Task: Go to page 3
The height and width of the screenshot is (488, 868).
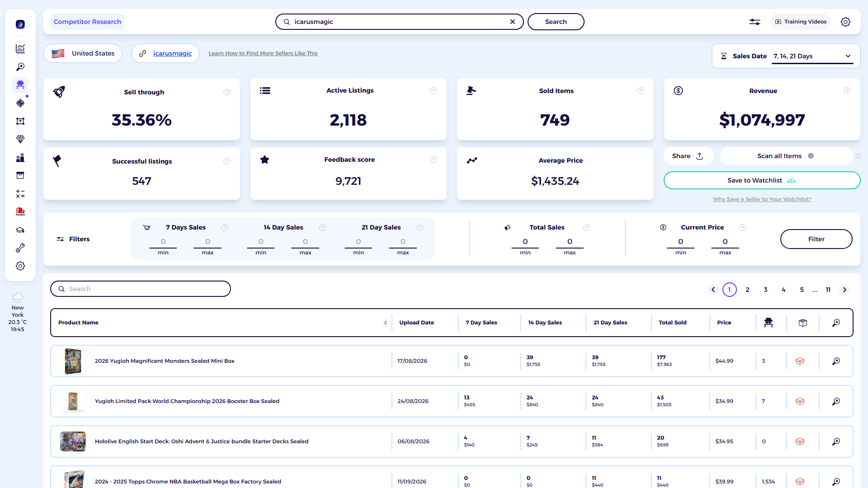Action: click(x=766, y=290)
